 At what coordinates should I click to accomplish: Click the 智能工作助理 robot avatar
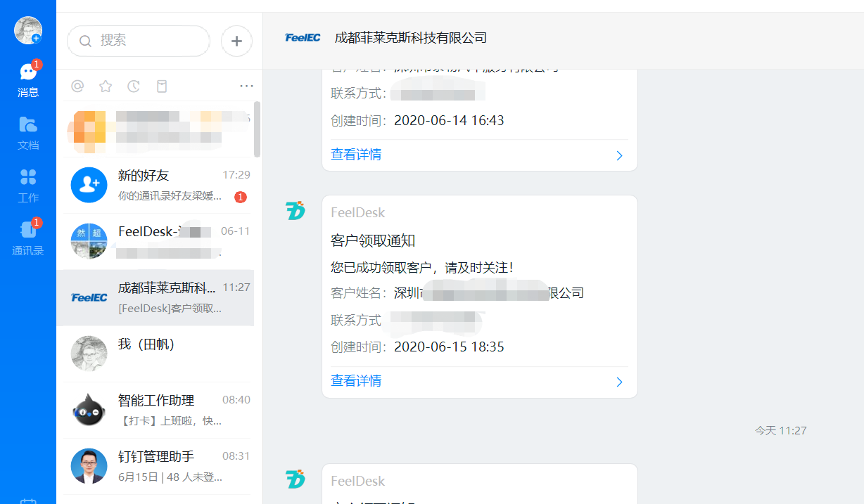click(x=89, y=410)
